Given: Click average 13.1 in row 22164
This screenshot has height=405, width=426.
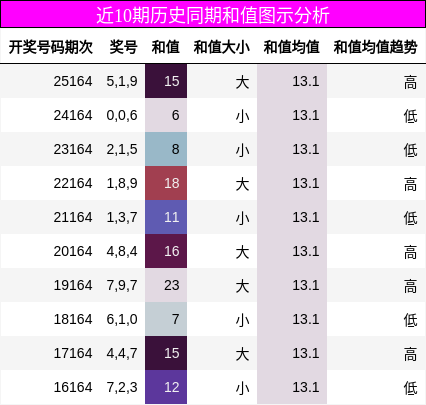Looking at the screenshot, I should (306, 183).
